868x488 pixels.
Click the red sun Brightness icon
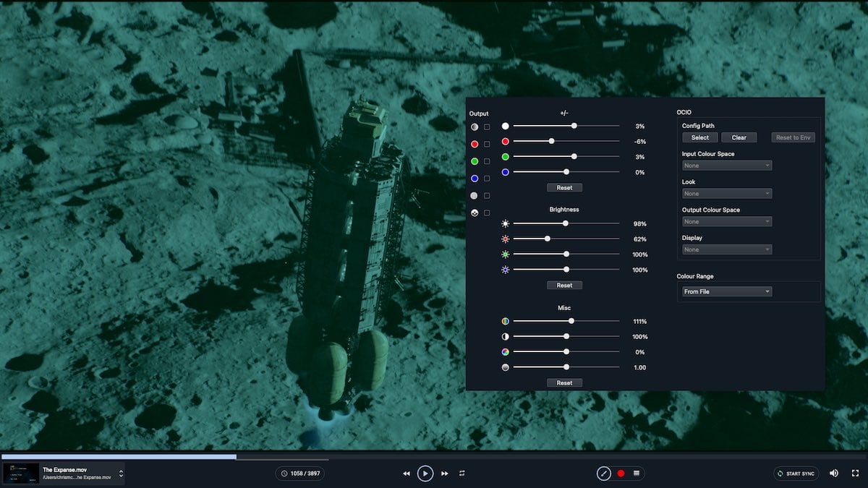[x=506, y=239]
